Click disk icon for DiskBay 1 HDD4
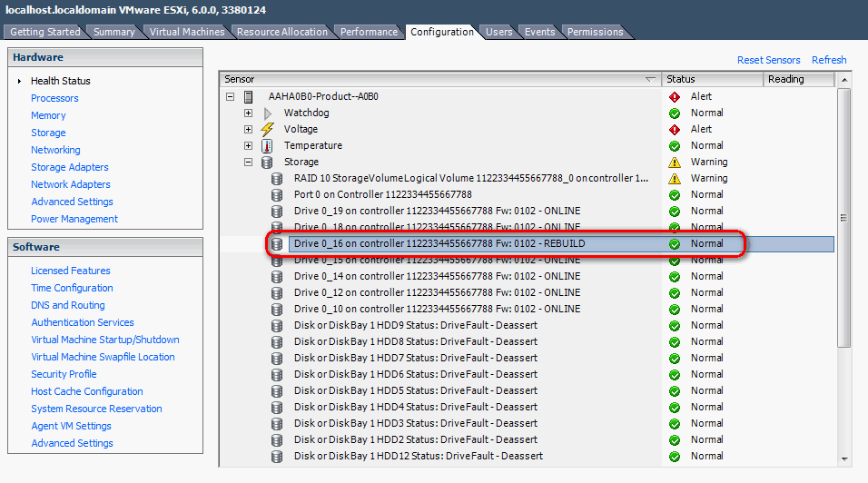 point(277,408)
